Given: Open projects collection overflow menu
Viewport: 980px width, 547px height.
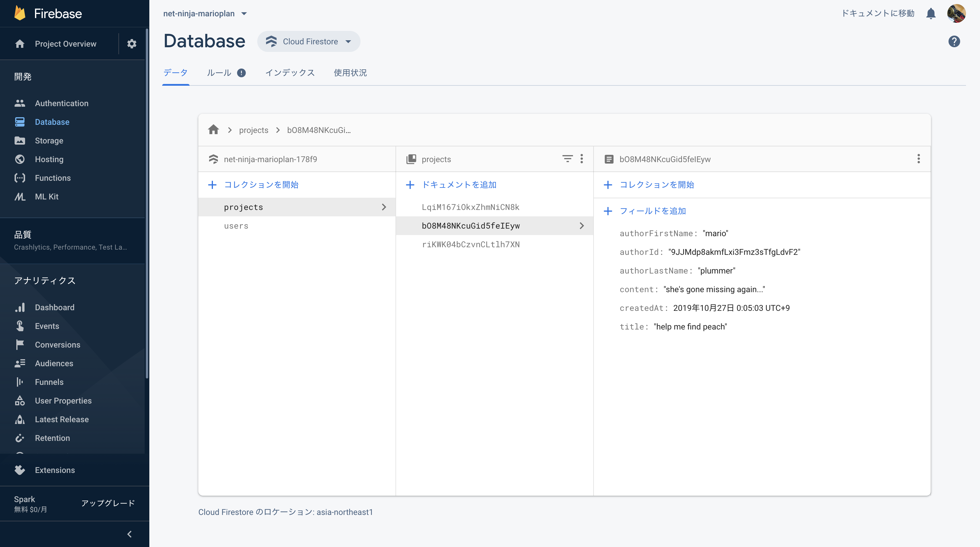Looking at the screenshot, I should pyautogui.click(x=581, y=159).
